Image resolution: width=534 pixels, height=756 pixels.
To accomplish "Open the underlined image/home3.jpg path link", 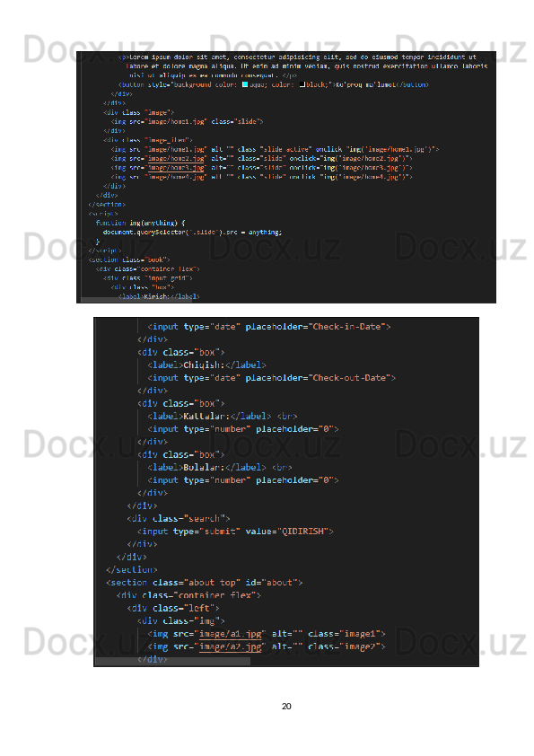I will point(177,167).
